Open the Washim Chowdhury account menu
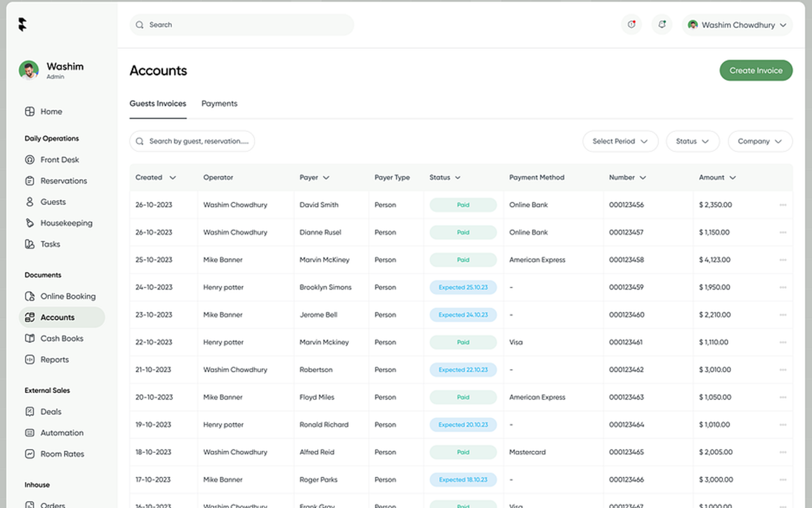Screen dimensions: 812x508 coord(737,24)
